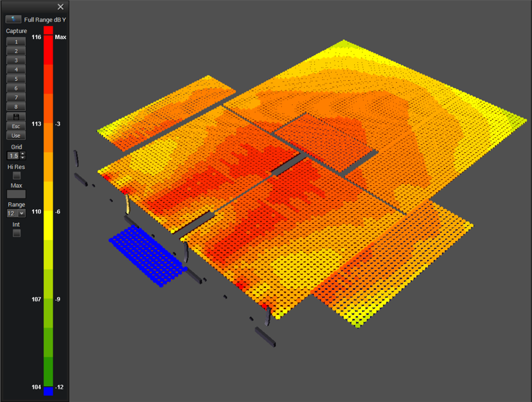Click the Grid value field showing 1.5
The width and height of the screenshot is (532, 402).
pos(14,155)
